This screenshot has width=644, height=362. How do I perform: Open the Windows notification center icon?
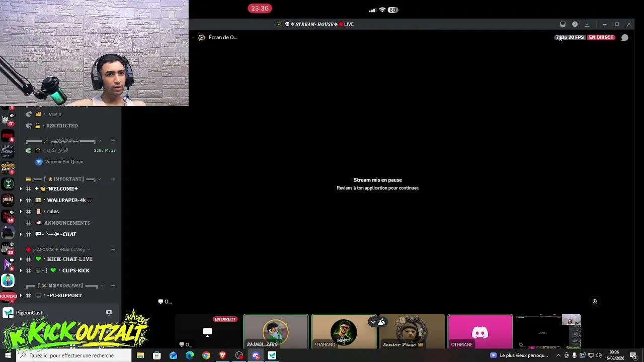[633, 355]
